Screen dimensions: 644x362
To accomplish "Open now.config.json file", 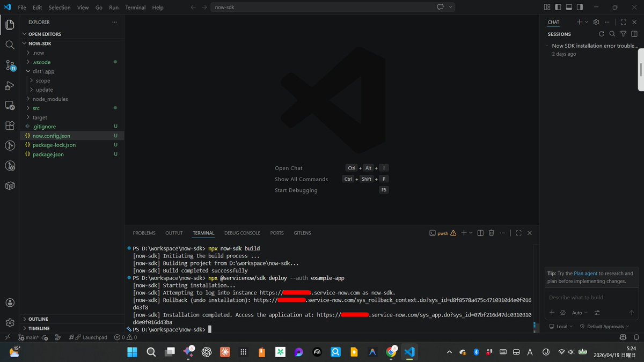I will (x=72, y=136).
